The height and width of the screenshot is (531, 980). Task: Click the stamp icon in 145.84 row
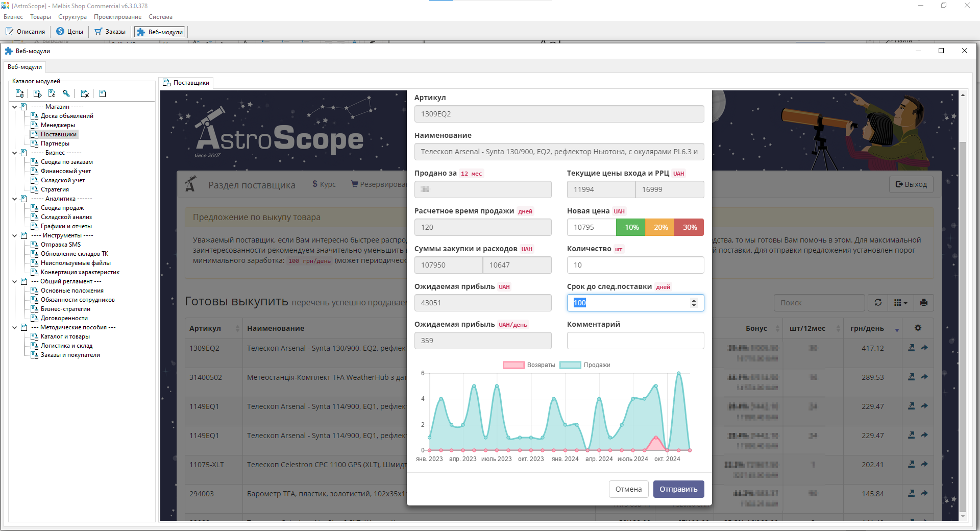(x=912, y=493)
